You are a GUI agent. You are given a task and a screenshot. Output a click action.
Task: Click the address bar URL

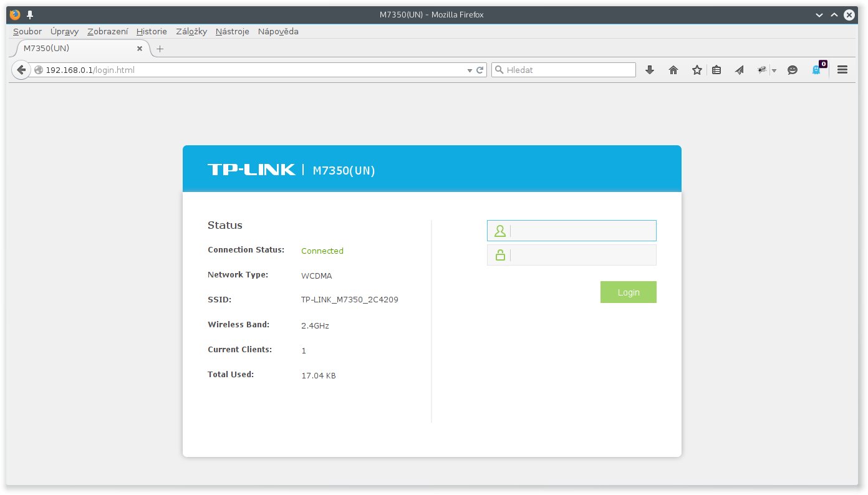(x=90, y=70)
